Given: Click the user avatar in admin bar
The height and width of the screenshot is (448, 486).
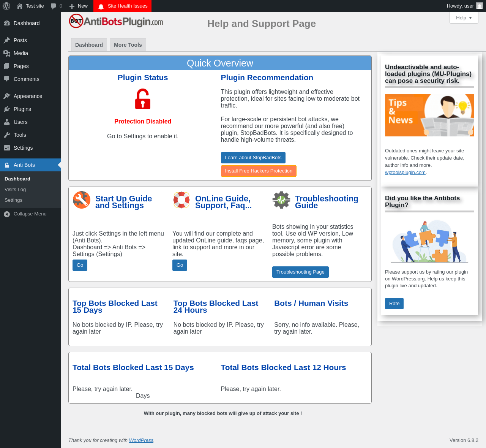Looking at the screenshot, I should tap(480, 6).
